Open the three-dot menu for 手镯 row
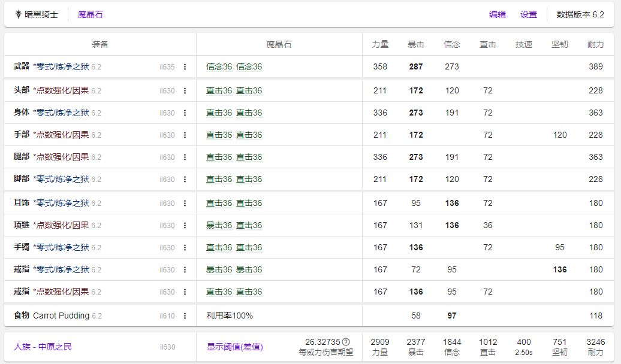The image size is (621, 364). click(x=185, y=248)
